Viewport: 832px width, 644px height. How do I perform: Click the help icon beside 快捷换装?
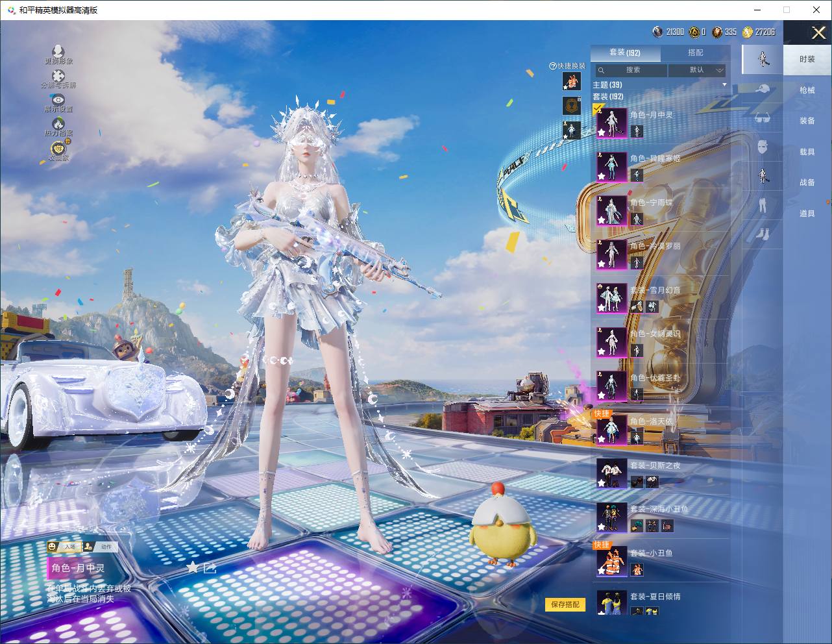(x=553, y=66)
